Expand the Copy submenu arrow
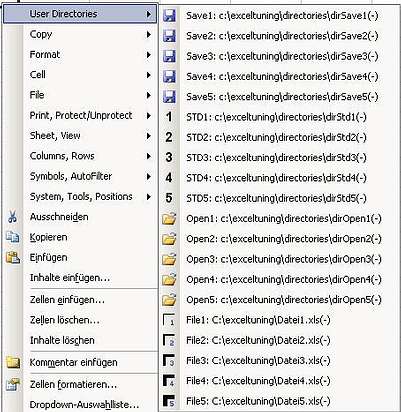The height and width of the screenshot is (412, 401). (x=148, y=35)
